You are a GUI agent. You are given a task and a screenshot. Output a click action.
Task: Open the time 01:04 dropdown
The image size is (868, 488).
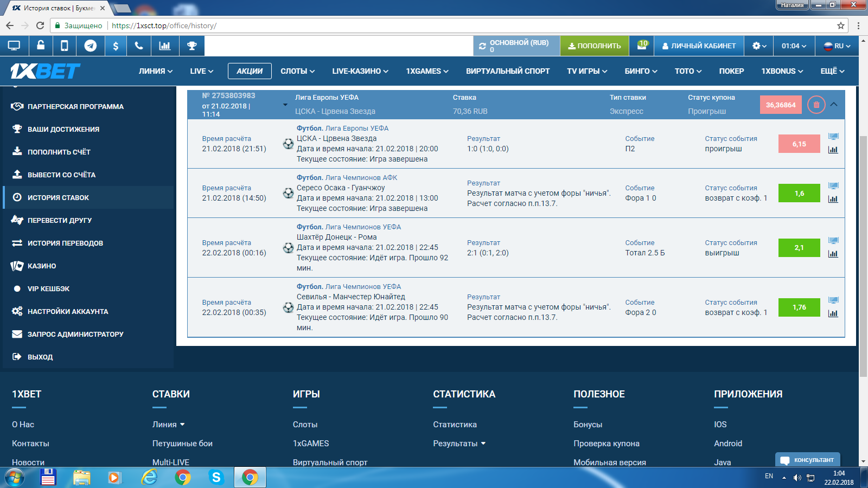(x=794, y=46)
